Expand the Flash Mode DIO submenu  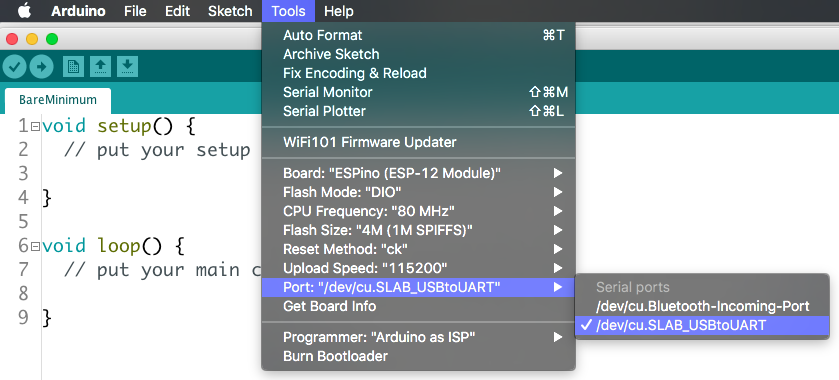[418, 192]
